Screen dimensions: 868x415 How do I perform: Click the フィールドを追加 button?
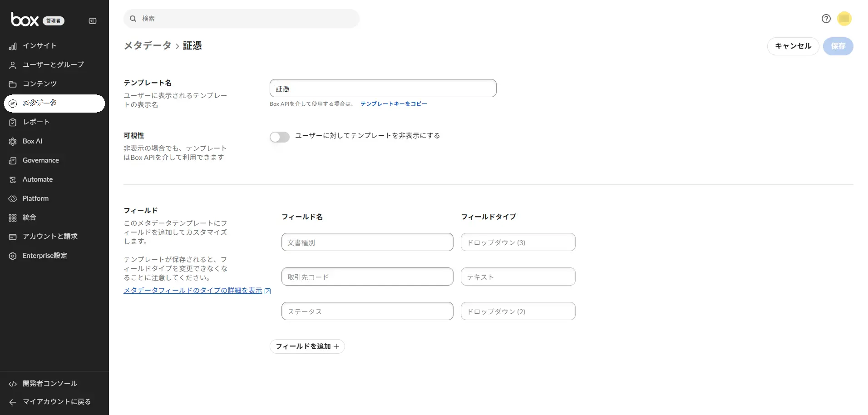307,346
